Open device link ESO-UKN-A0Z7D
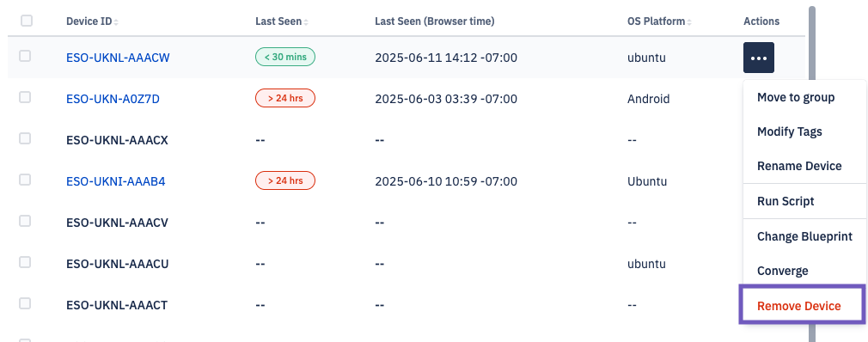Image resolution: width=868 pixels, height=342 pixels. tap(113, 99)
